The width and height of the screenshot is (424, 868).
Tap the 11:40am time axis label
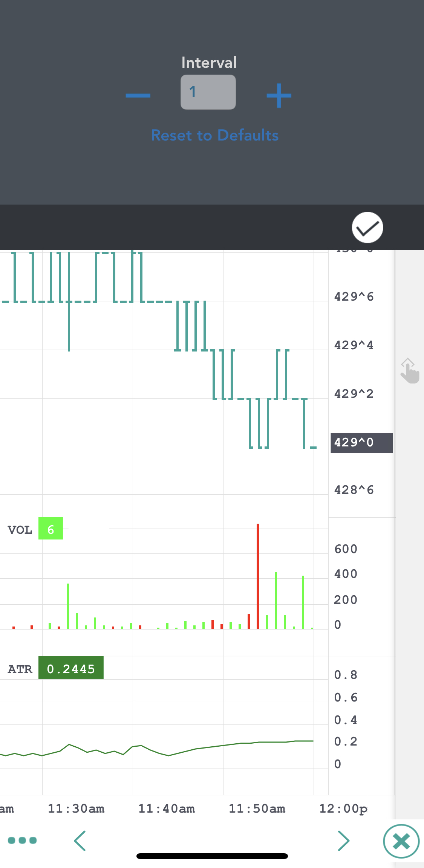[x=167, y=808]
